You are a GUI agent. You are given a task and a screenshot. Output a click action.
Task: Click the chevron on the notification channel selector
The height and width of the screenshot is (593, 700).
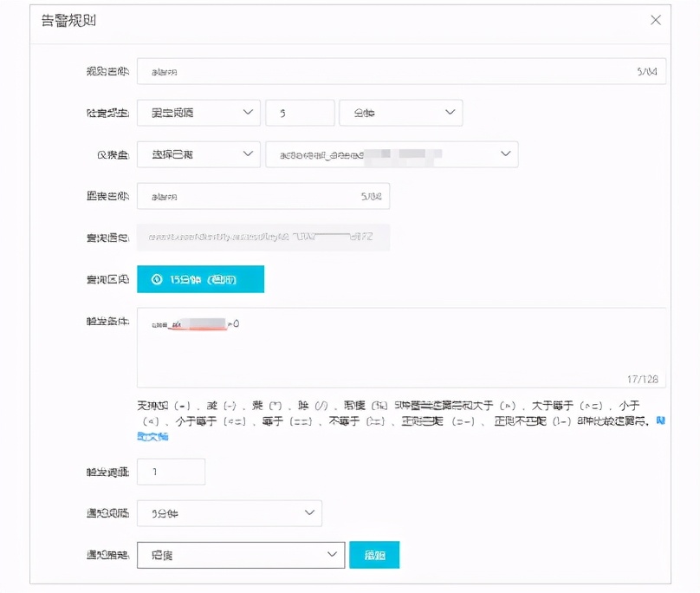pos(332,554)
